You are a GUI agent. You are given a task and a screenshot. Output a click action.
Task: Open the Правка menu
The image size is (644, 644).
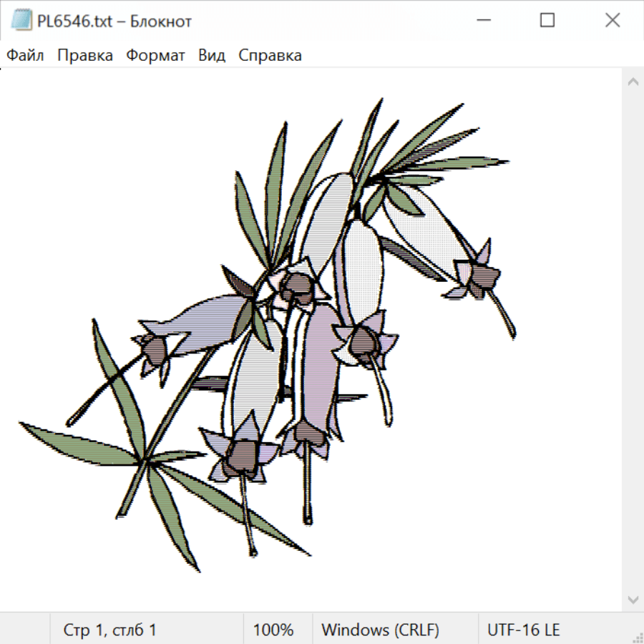(x=85, y=56)
